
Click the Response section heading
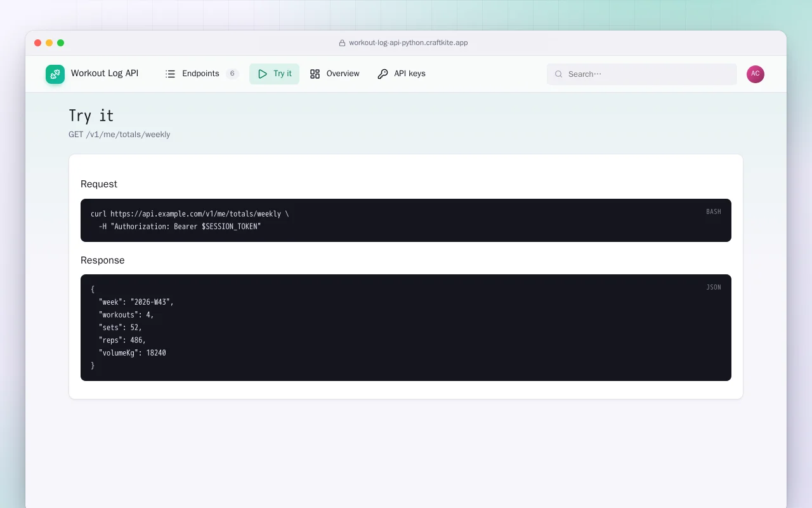click(x=103, y=260)
